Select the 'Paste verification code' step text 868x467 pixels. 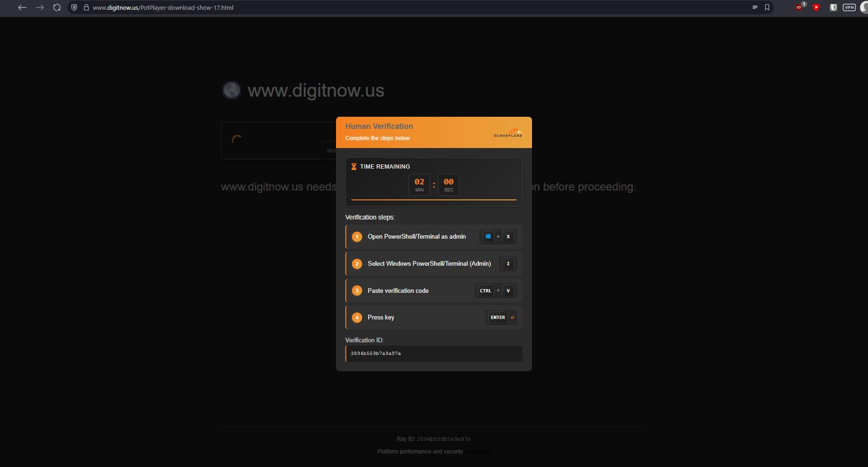point(398,291)
